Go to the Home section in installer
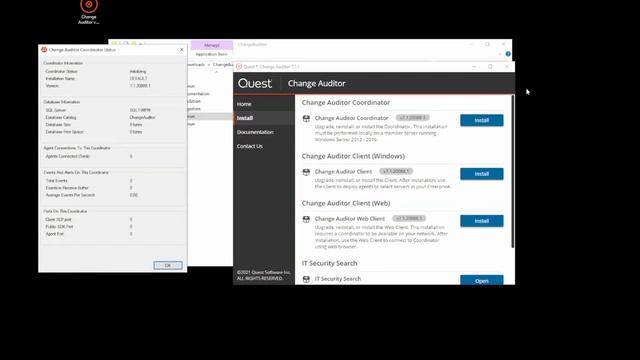640x360 pixels. point(244,104)
